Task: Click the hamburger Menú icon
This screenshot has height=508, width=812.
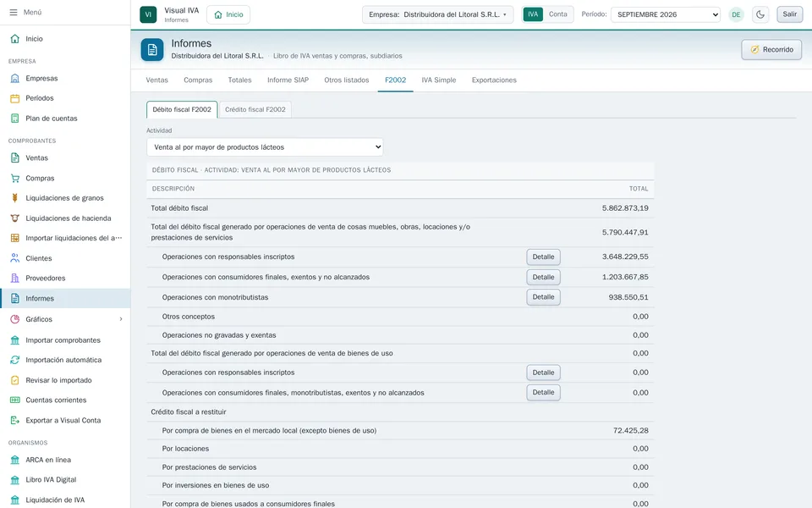Action: click(14, 12)
